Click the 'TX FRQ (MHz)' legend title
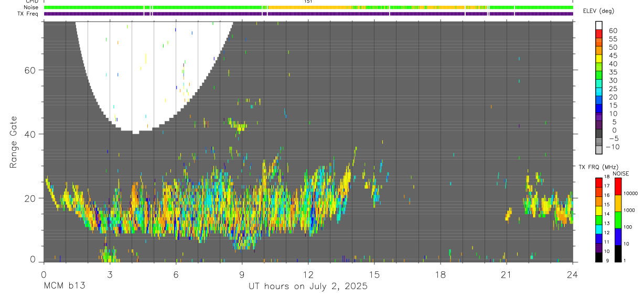Viewport: 644px width, 297px height. tap(596, 167)
